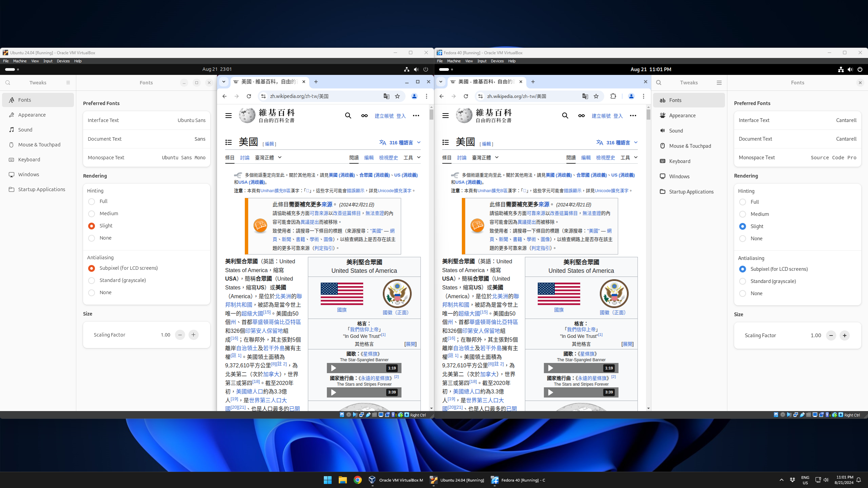The height and width of the screenshot is (488, 868).
Task: Select Slight hinting in Fedora Tweaks
Action: [x=743, y=226]
